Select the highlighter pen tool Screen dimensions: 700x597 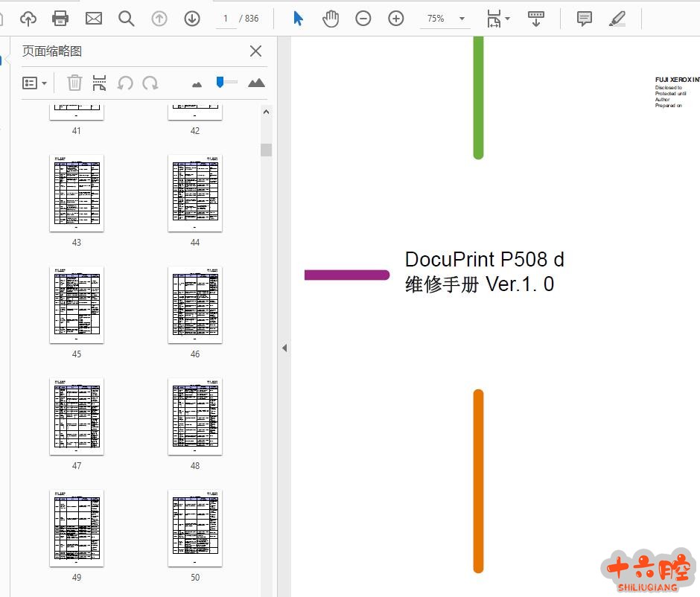click(x=617, y=19)
